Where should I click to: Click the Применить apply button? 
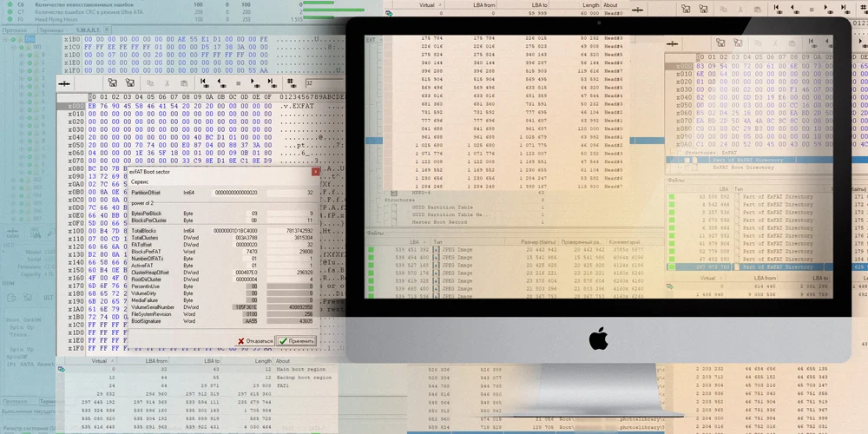(296, 341)
